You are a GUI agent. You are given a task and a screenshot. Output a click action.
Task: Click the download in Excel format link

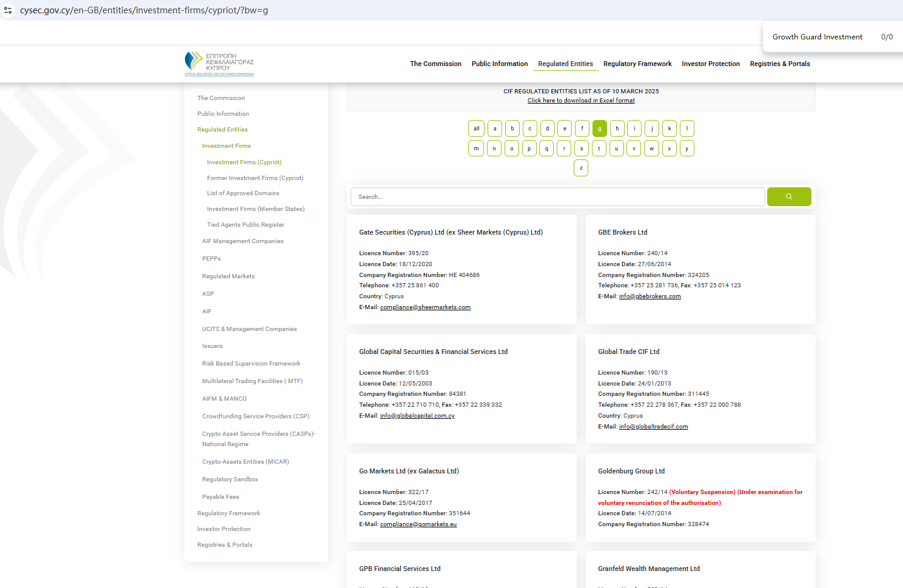(x=581, y=101)
